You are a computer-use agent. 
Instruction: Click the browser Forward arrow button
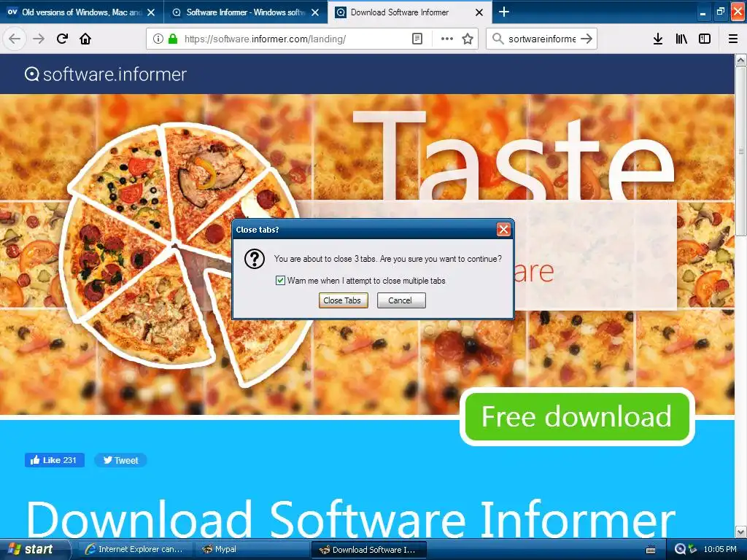click(x=39, y=39)
